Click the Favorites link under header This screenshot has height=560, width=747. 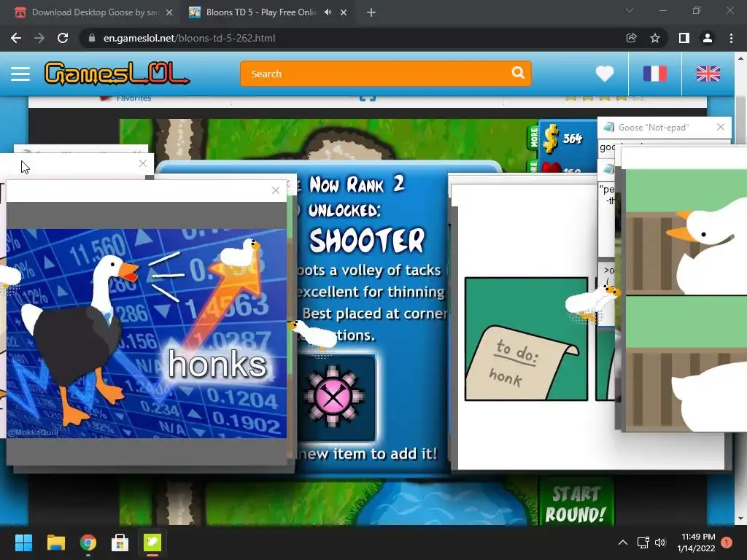pyautogui.click(x=133, y=98)
